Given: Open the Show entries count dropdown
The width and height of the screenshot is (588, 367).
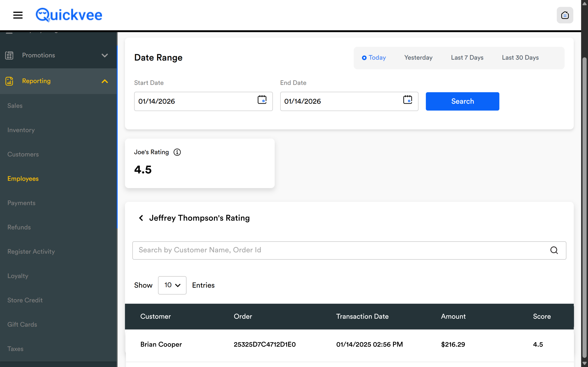Looking at the screenshot, I should coord(172,285).
